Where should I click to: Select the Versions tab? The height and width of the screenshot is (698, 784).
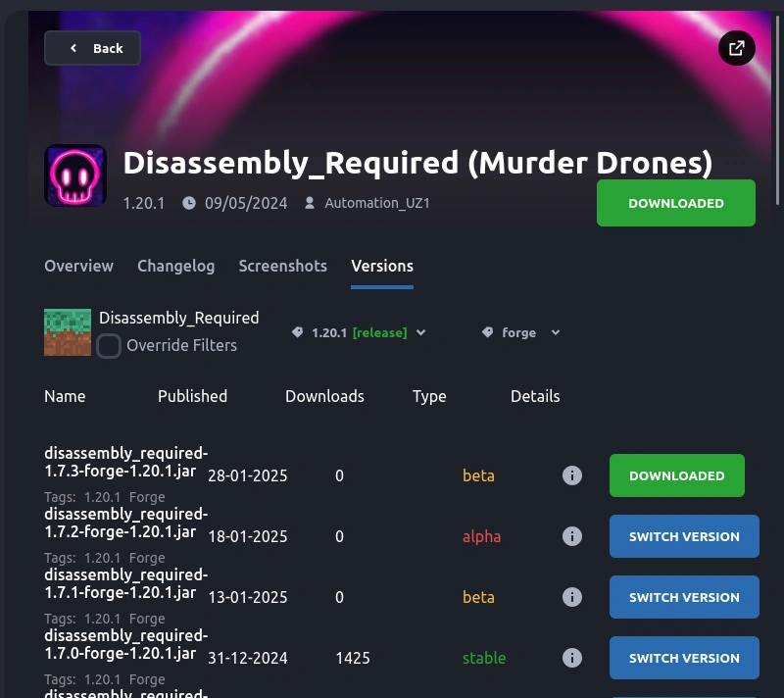coord(382,266)
